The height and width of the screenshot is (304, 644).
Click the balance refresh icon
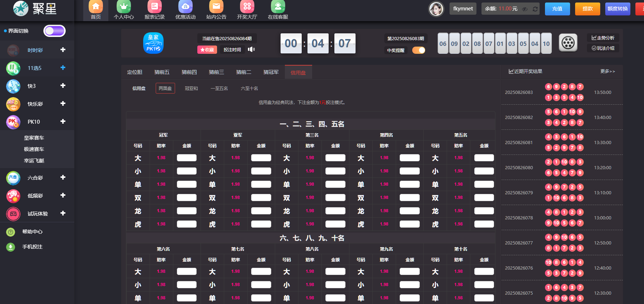535,9
